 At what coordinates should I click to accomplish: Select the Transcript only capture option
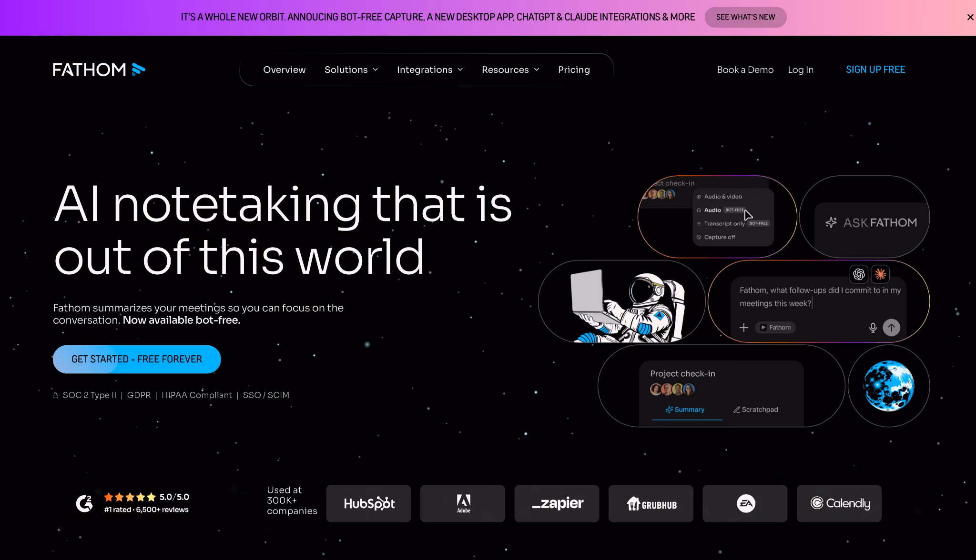click(733, 223)
